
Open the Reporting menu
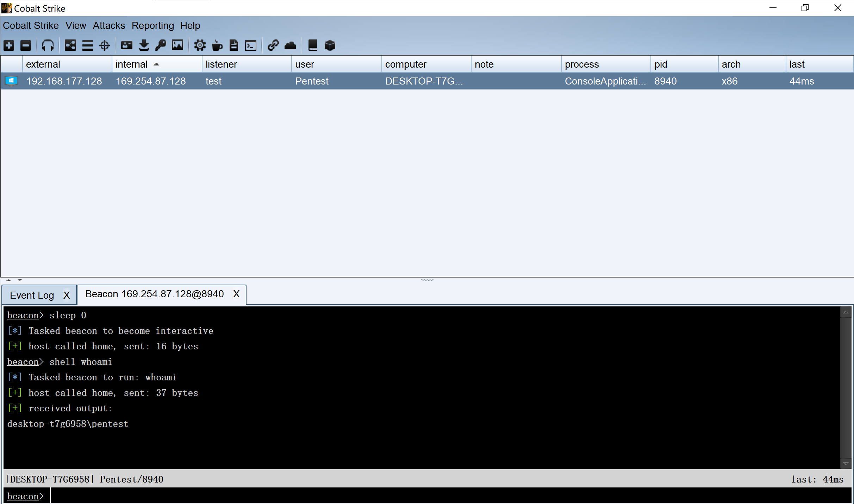coord(152,26)
